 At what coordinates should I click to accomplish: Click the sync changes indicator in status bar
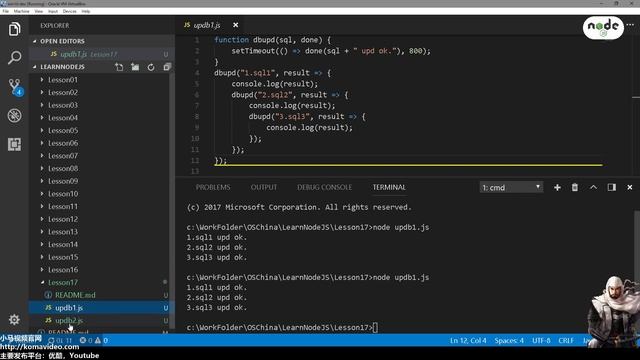coord(60,340)
